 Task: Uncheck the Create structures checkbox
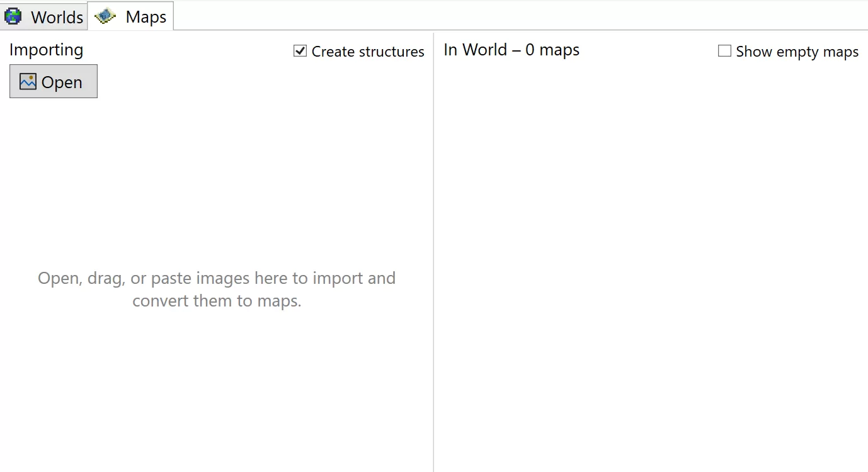point(300,51)
